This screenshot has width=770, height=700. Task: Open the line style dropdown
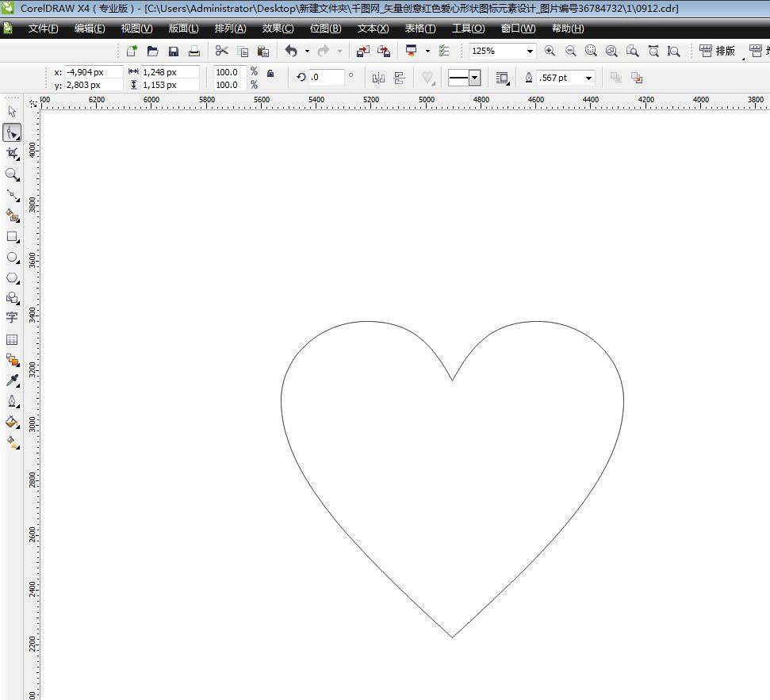click(474, 78)
